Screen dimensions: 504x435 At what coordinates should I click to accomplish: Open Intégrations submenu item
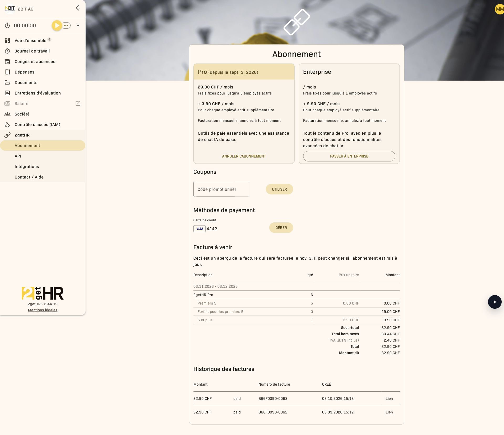click(43, 166)
